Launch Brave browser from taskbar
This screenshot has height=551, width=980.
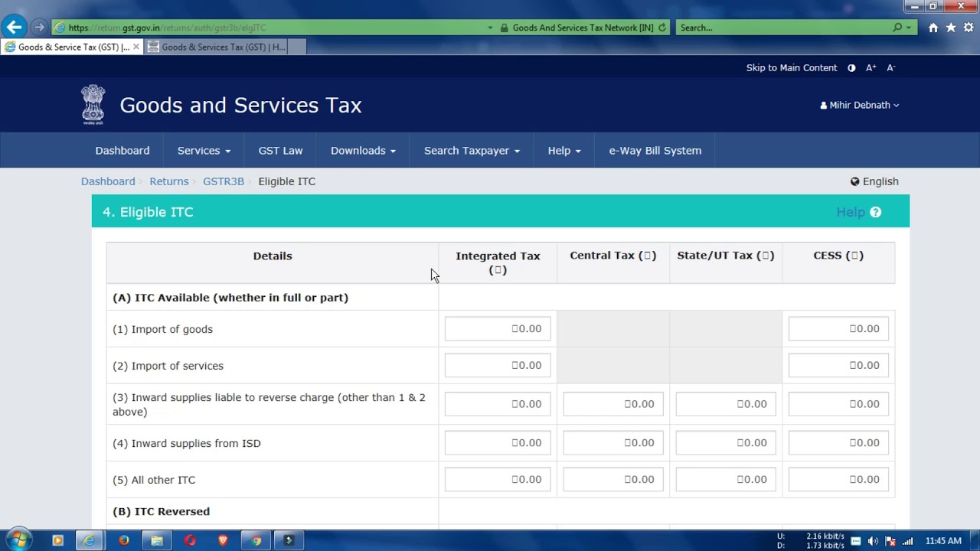tap(223, 540)
